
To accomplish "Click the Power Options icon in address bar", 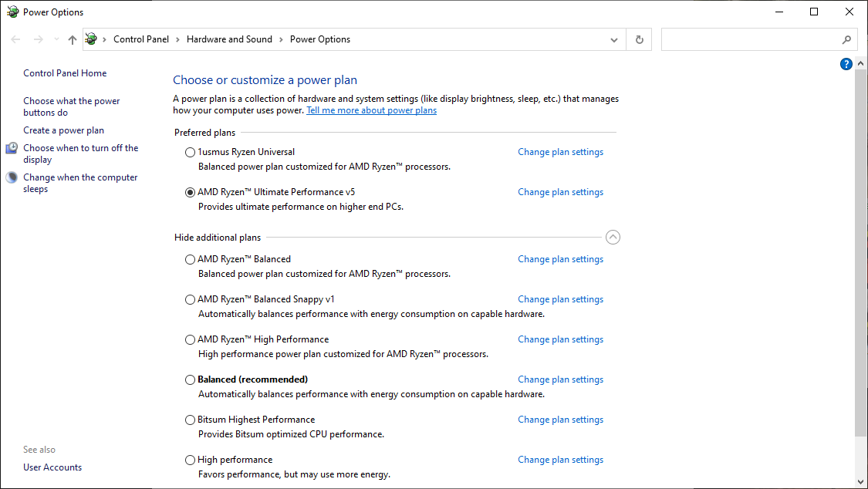I will pyautogui.click(x=91, y=39).
